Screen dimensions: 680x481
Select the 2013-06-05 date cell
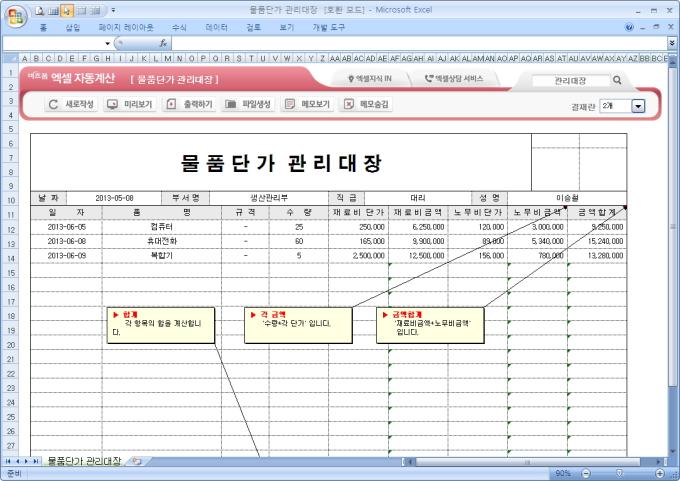(66, 227)
